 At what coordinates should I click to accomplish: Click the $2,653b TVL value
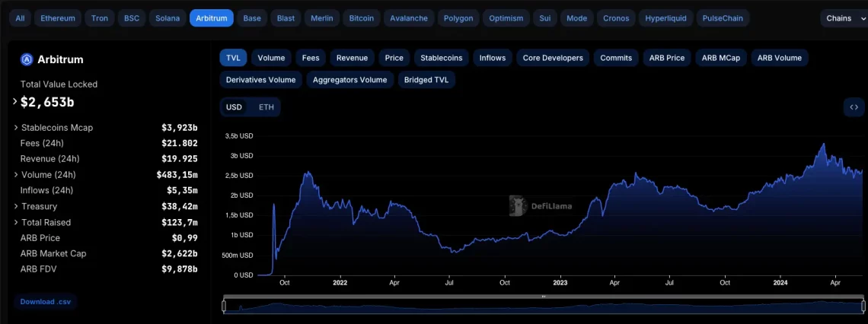(47, 102)
